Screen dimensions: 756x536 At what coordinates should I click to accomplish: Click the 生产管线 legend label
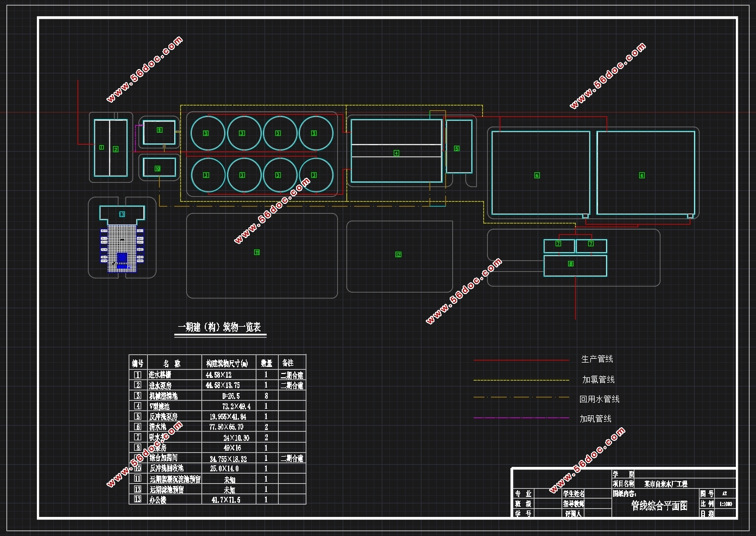(x=597, y=359)
